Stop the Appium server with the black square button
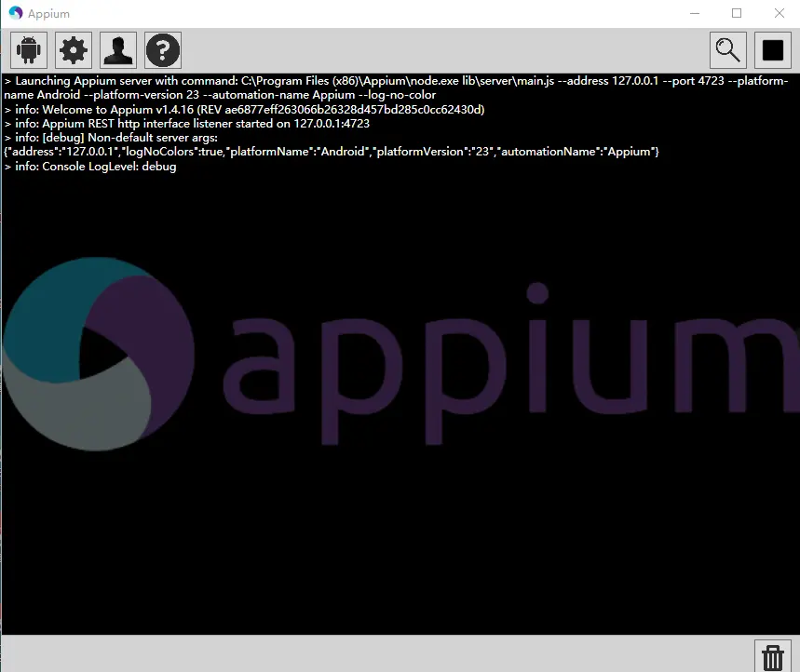This screenshot has width=800, height=672. tap(773, 50)
